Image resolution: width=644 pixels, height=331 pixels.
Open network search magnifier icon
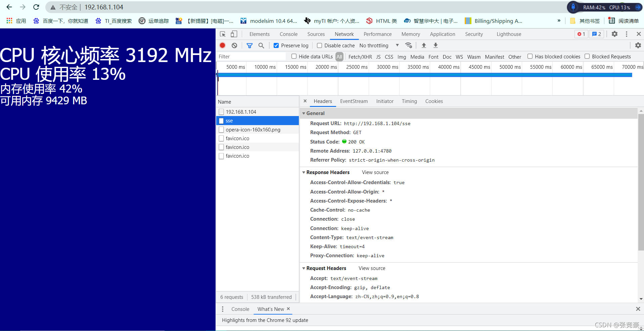click(261, 45)
